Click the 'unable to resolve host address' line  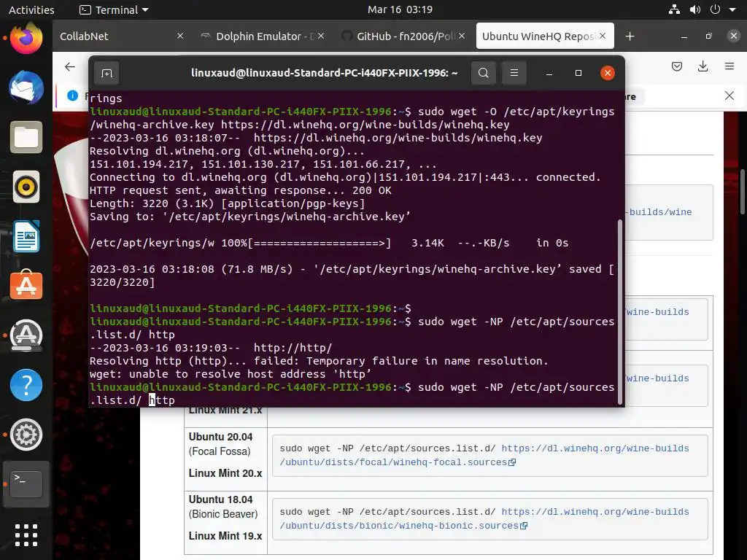pyautogui.click(x=230, y=374)
